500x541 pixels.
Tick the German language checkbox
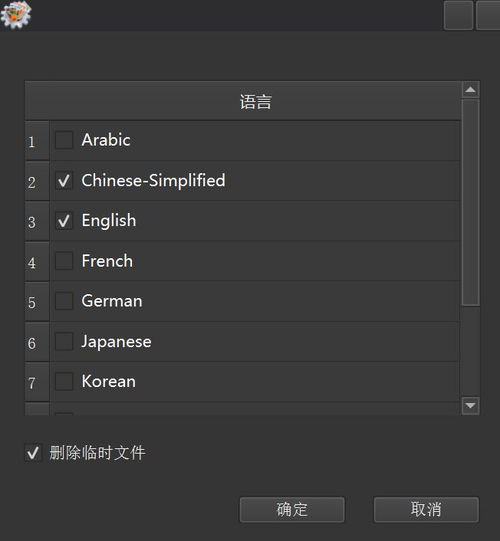64,301
